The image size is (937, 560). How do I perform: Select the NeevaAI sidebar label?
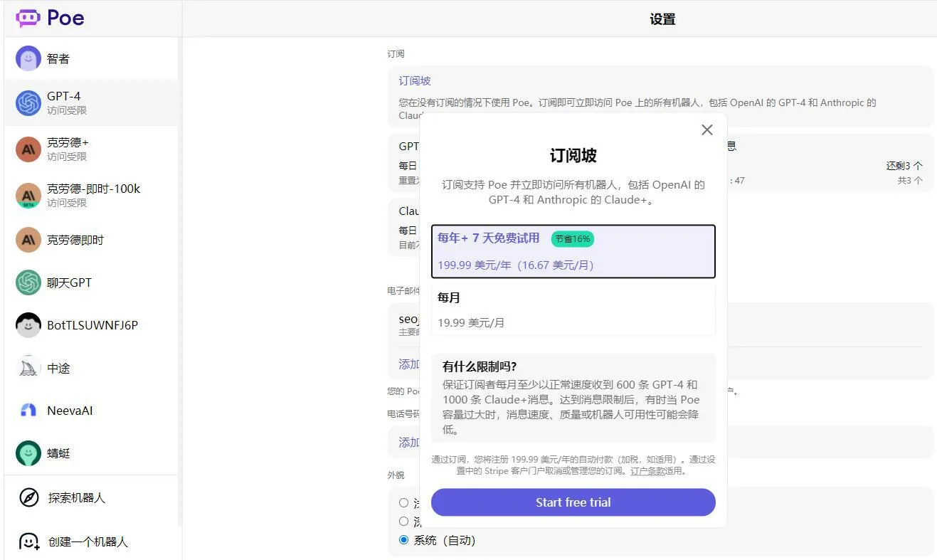[70, 411]
